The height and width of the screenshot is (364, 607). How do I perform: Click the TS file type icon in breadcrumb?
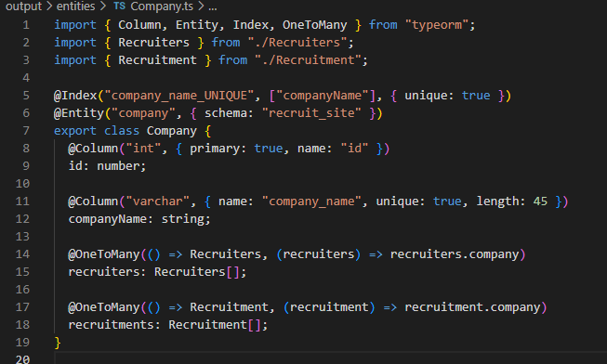click(119, 6)
